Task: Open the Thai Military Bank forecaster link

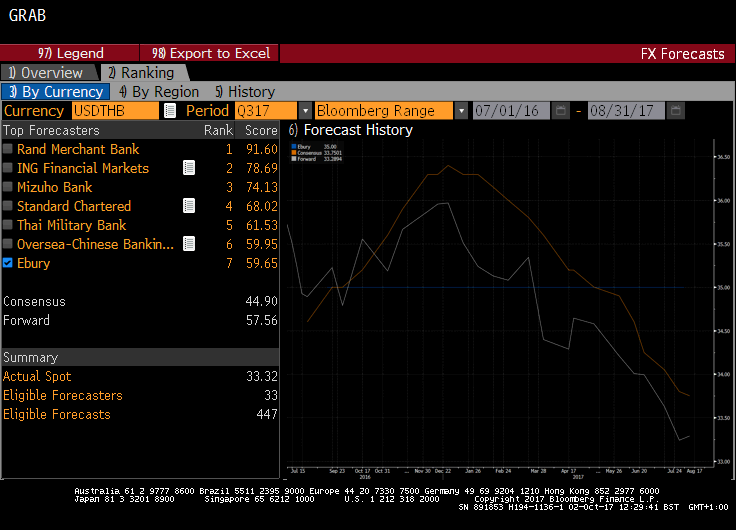Action: [71, 225]
